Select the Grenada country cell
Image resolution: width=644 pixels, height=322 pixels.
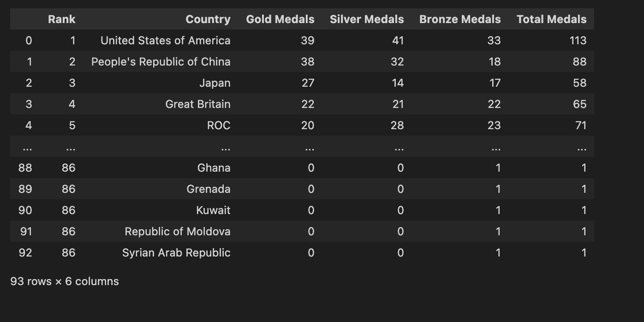208,189
